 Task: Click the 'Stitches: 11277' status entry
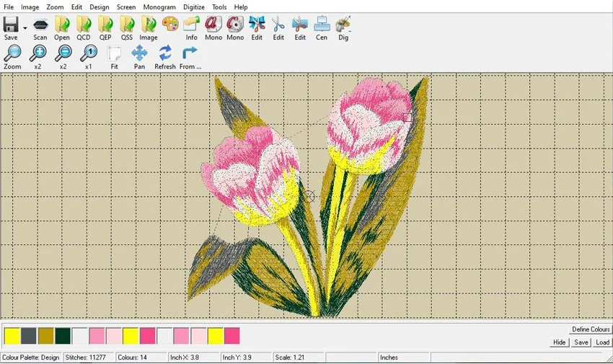point(85,358)
